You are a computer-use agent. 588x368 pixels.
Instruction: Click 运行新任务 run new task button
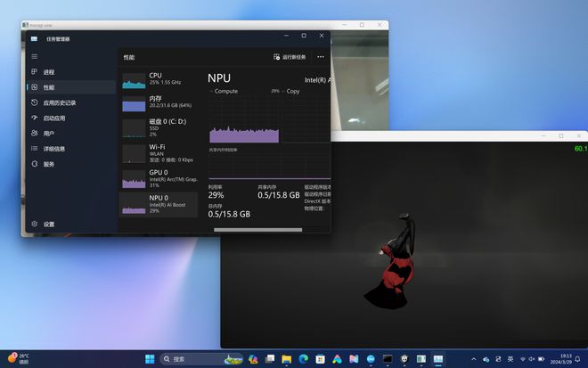[x=290, y=57]
